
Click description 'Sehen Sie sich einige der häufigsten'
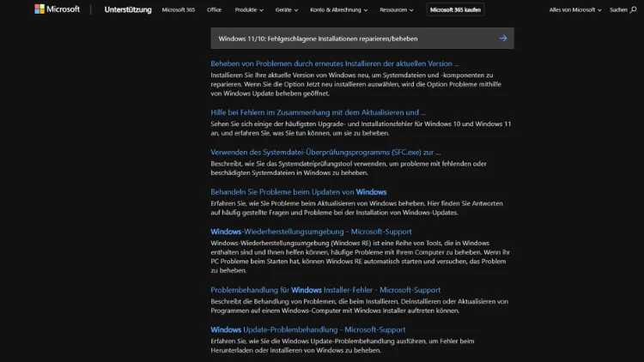[361, 129]
